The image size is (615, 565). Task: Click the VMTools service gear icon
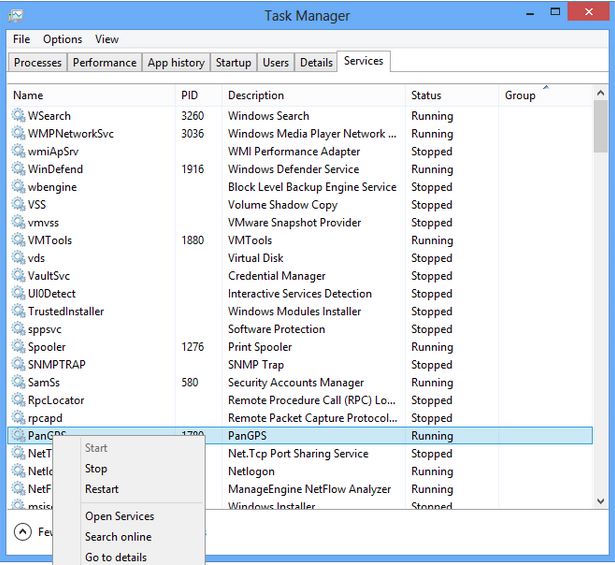coord(18,240)
